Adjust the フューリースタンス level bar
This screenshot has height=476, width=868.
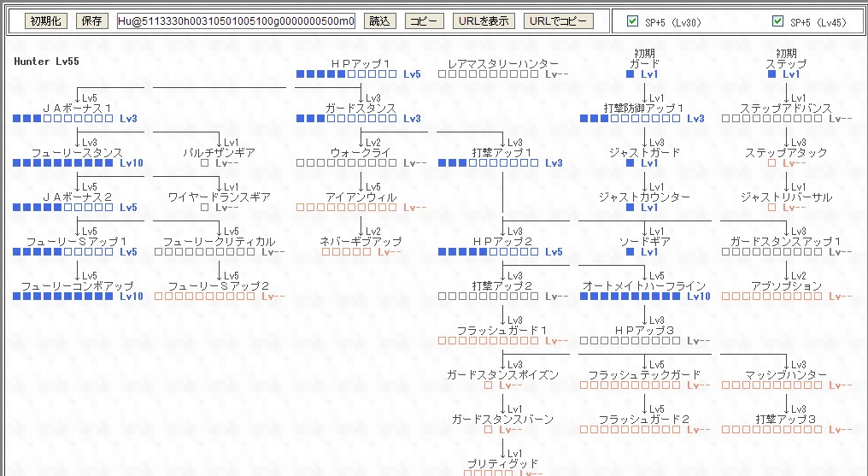[x=63, y=163]
